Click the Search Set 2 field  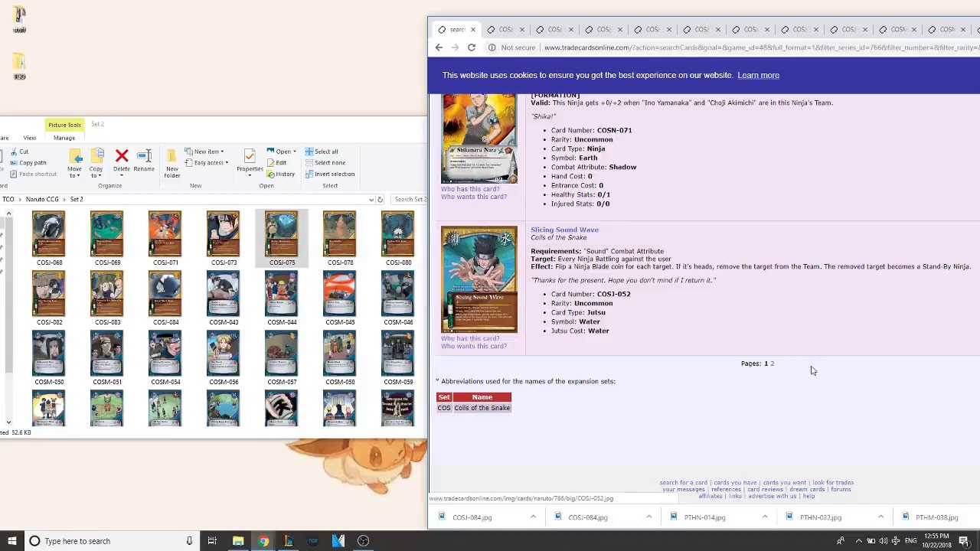tap(410, 200)
